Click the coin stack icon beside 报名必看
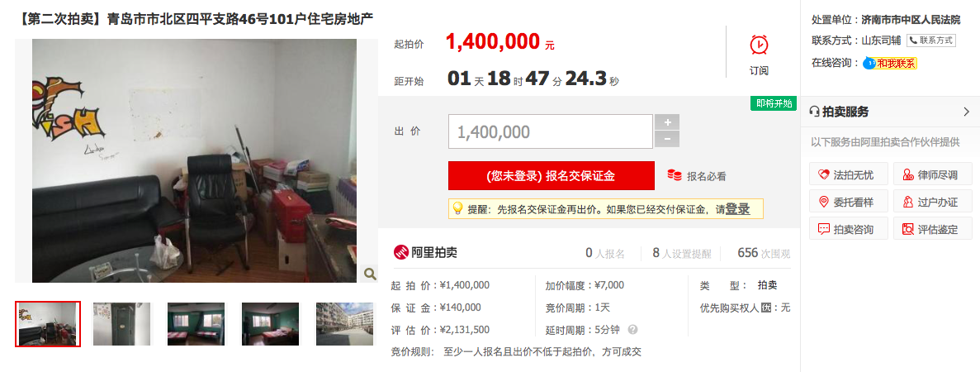The height and width of the screenshot is (372, 980). pyautogui.click(x=675, y=176)
